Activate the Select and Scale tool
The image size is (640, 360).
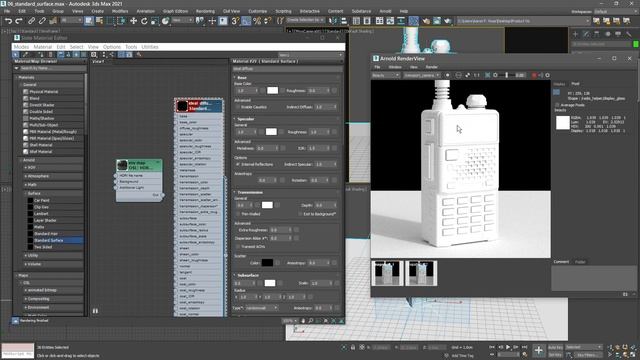coord(155,21)
